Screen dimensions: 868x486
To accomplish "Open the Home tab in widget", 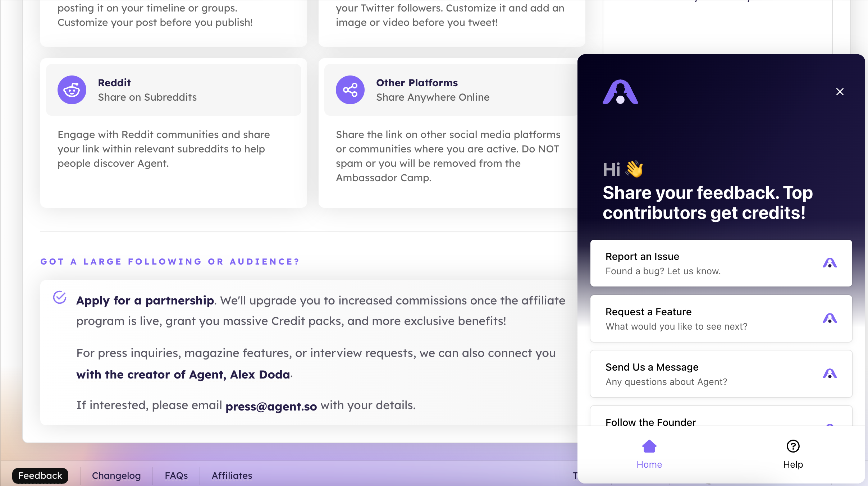I will pos(649,454).
